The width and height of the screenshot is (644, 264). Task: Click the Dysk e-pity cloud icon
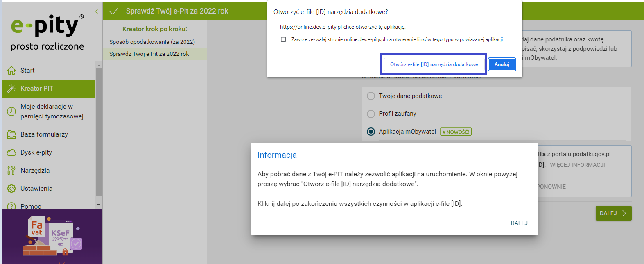(11, 152)
